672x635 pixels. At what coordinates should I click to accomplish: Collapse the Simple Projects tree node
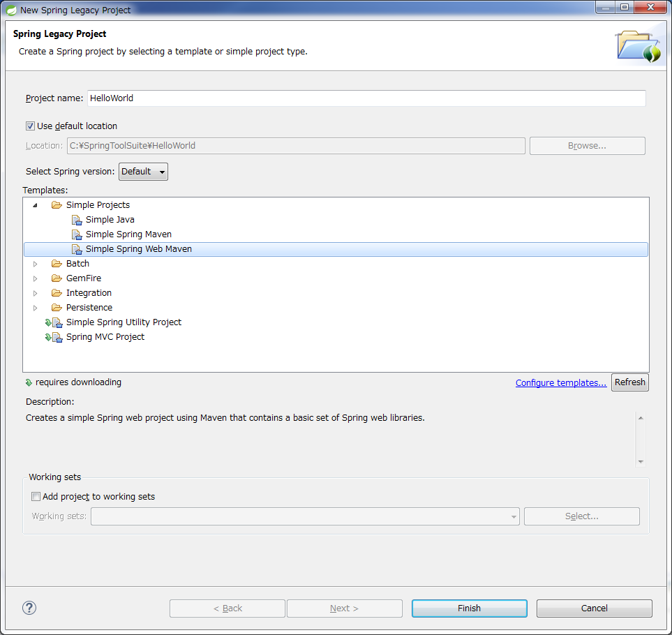pos(36,205)
